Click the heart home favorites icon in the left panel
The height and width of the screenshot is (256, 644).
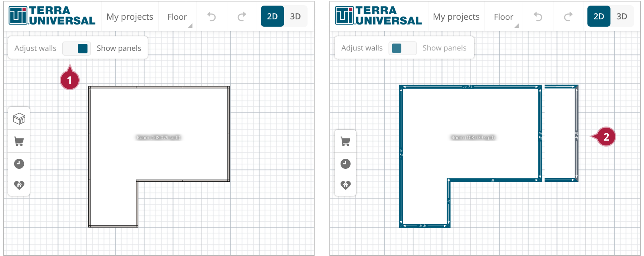[x=19, y=185]
